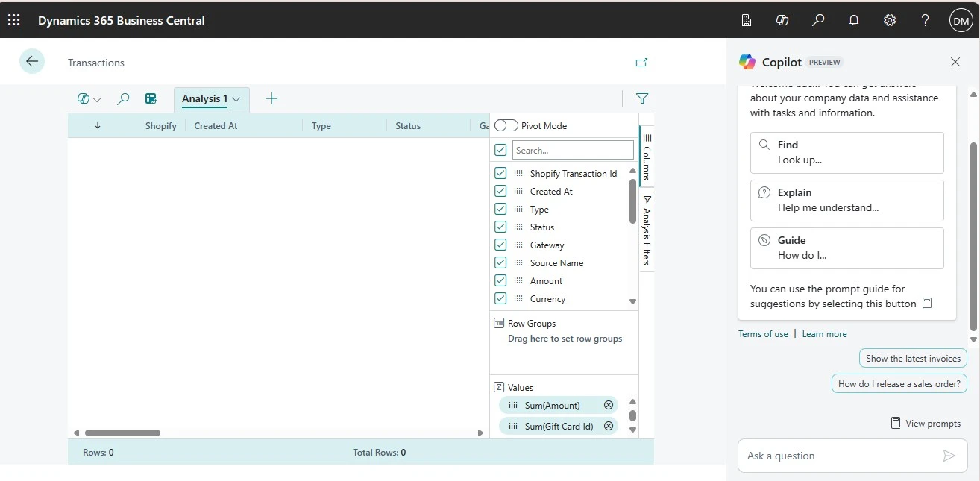Choose the Guide How do I prompt
980x481 pixels.
pyautogui.click(x=847, y=248)
